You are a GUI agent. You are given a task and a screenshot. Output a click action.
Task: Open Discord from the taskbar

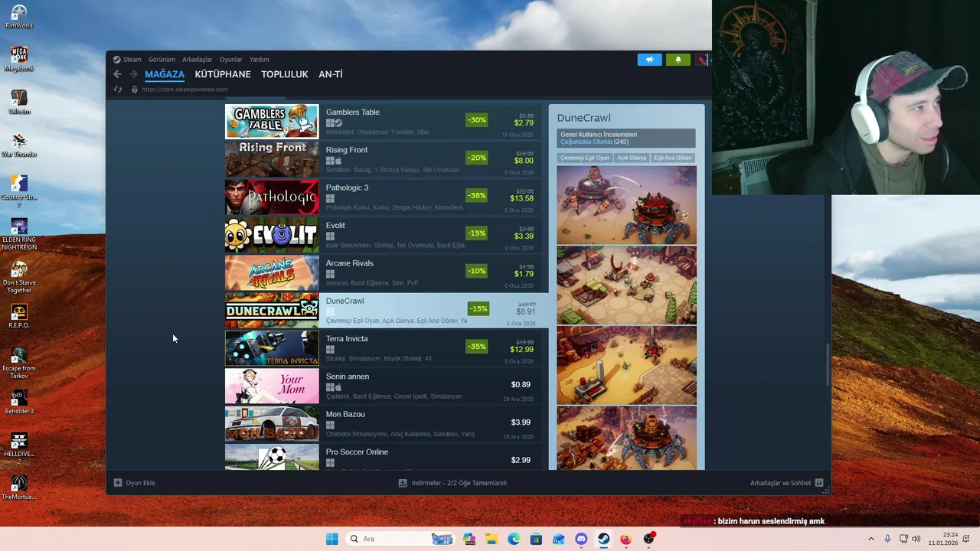coord(581,539)
